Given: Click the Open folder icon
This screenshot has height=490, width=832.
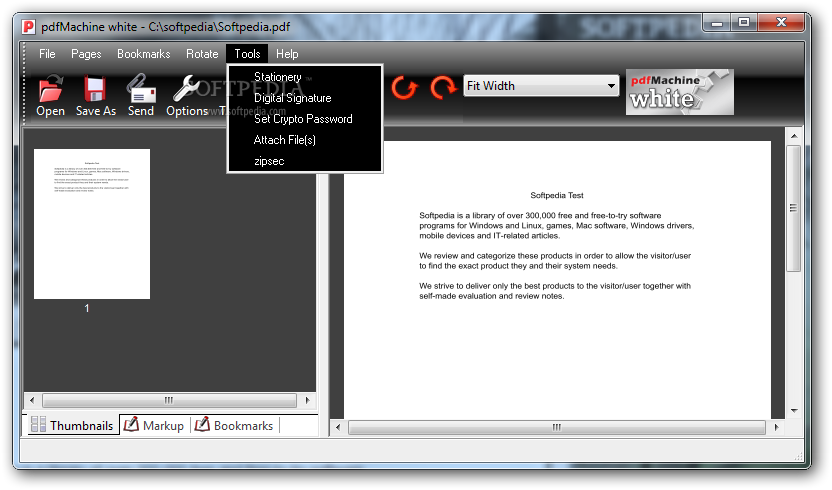Looking at the screenshot, I should [x=50, y=88].
